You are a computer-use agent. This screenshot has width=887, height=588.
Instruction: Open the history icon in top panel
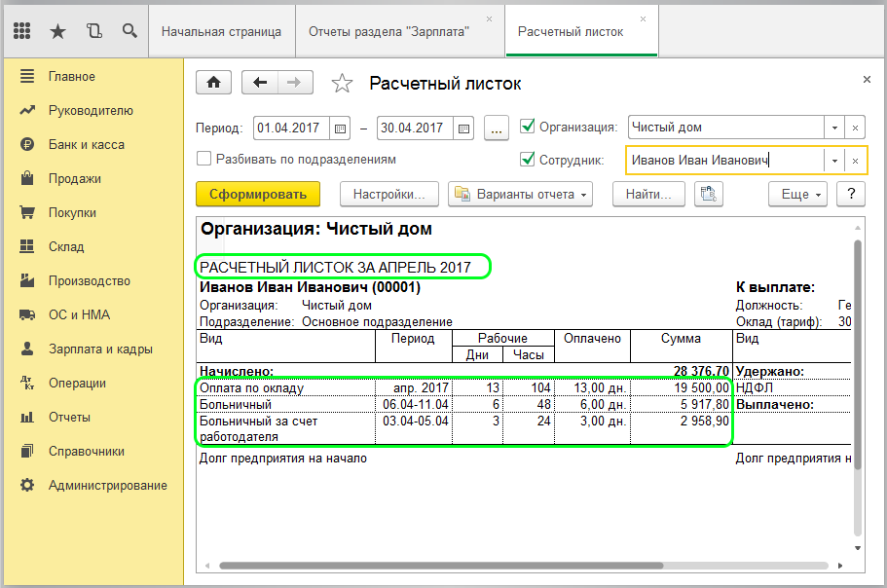pos(93,31)
